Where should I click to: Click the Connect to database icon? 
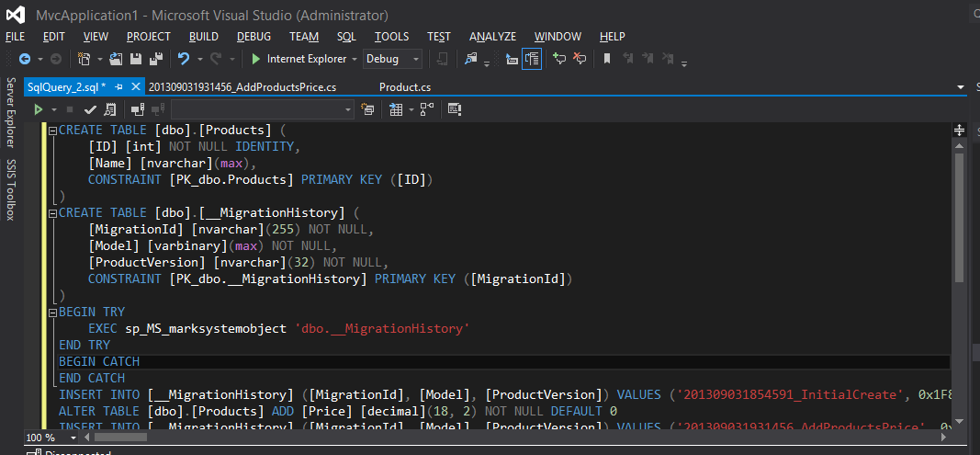click(138, 110)
